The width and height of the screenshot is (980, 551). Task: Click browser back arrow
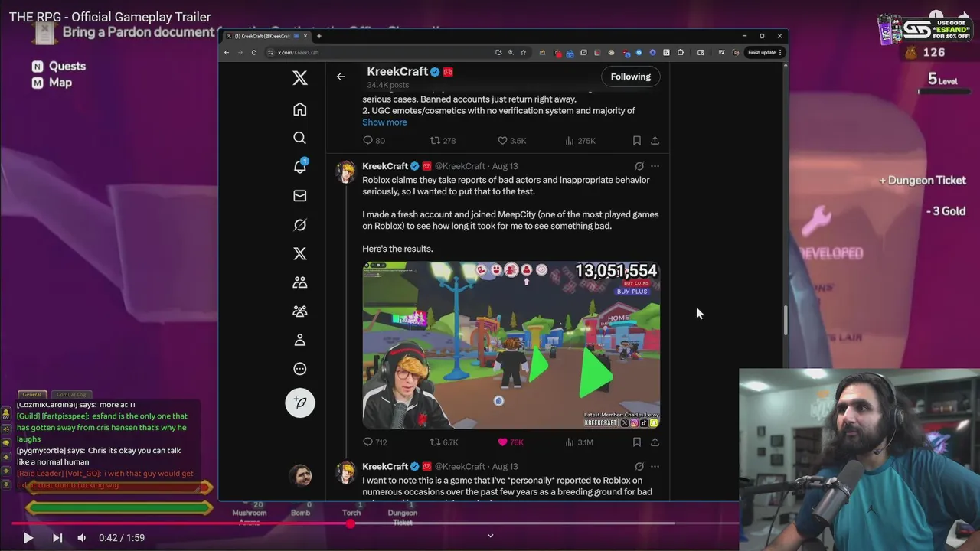(x=227, y=52)
